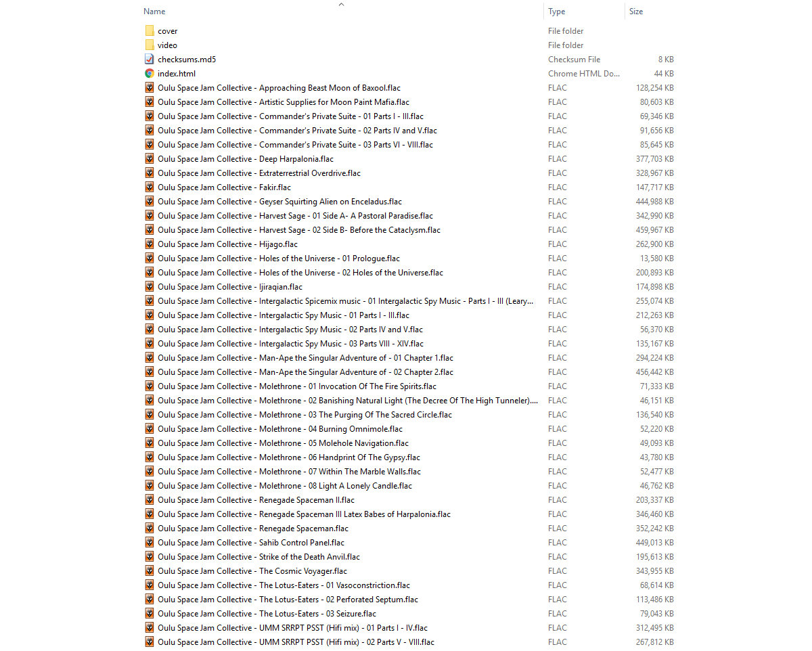Image resolution: width=812 pixels, height=651 pixels.
Task: Click the video folder icon
Action: pos(150,45)
